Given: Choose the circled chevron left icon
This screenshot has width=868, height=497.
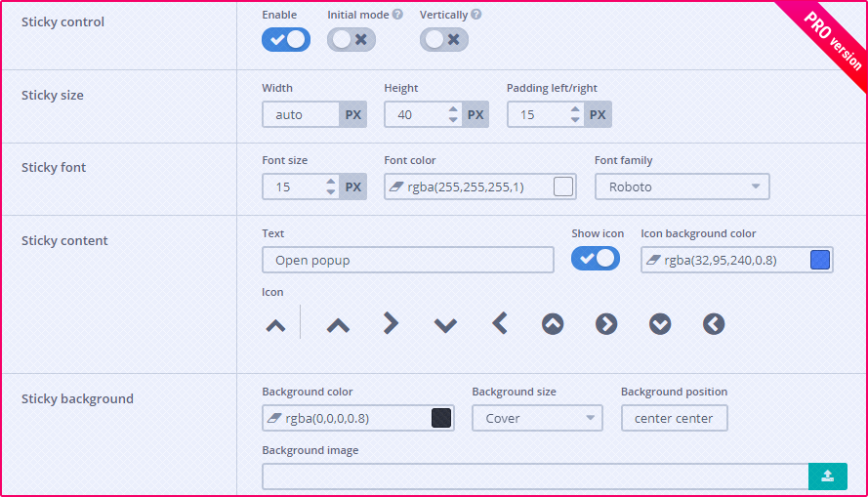Looking at the screenshot, I should coord(714,324).
